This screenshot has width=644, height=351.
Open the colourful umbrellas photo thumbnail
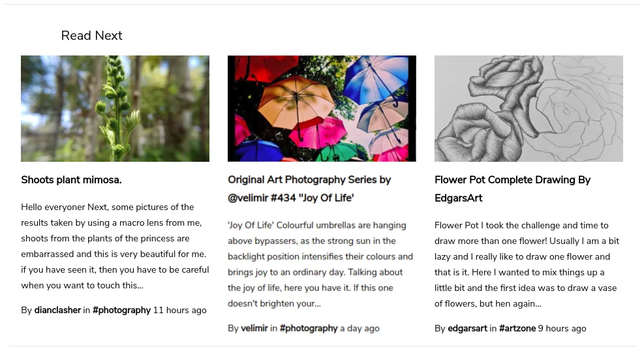tap(322, 109)
